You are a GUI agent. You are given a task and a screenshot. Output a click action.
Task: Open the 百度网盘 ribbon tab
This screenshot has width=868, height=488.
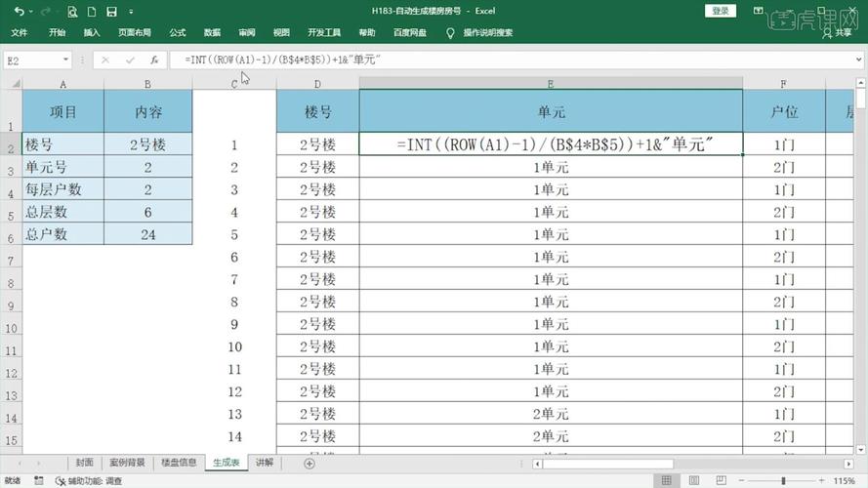coord(410,32)
